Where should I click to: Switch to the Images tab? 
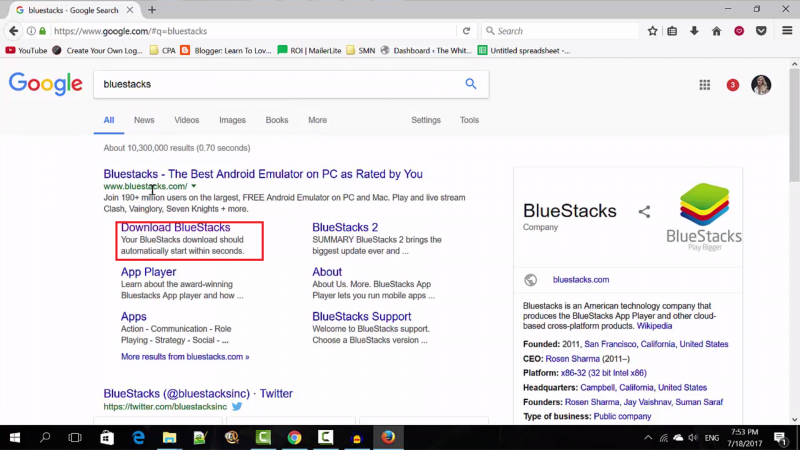[232, 120]
